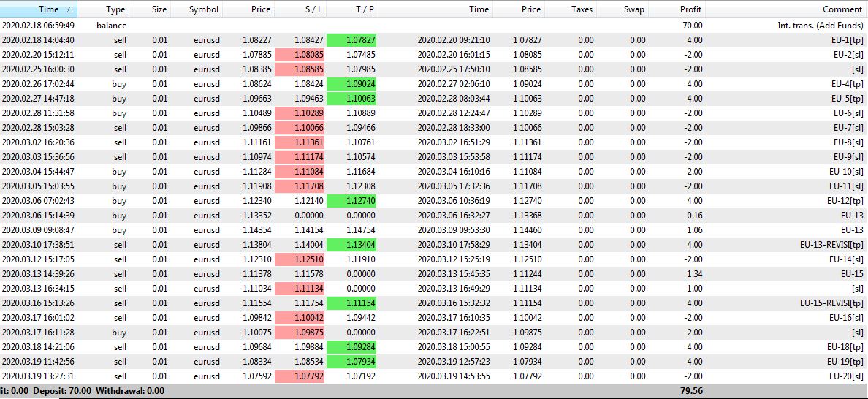Click green highlighted T/P cell 1.07827

[x=351, y=40]
